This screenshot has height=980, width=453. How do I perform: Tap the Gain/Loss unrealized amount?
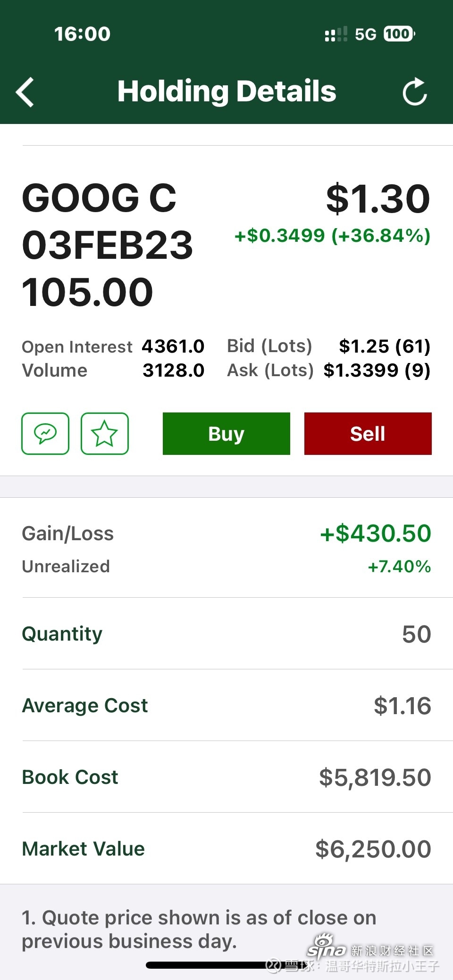376,534
